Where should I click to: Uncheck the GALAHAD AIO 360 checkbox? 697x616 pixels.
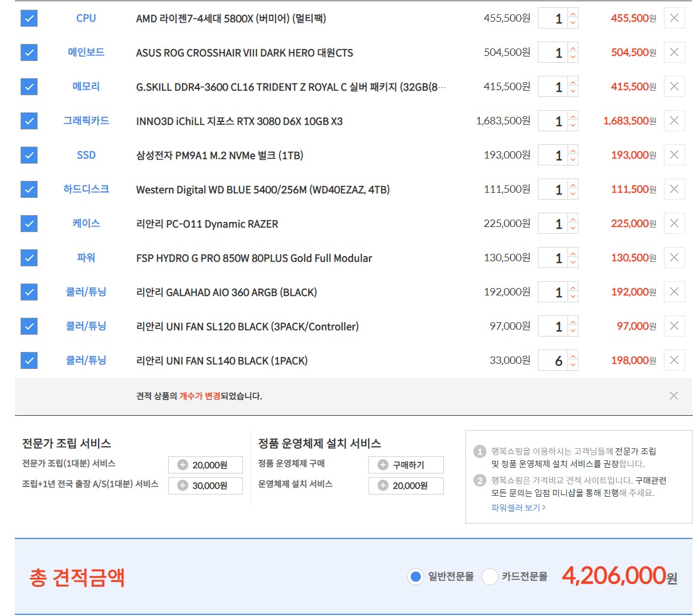[x=29, y=292]
